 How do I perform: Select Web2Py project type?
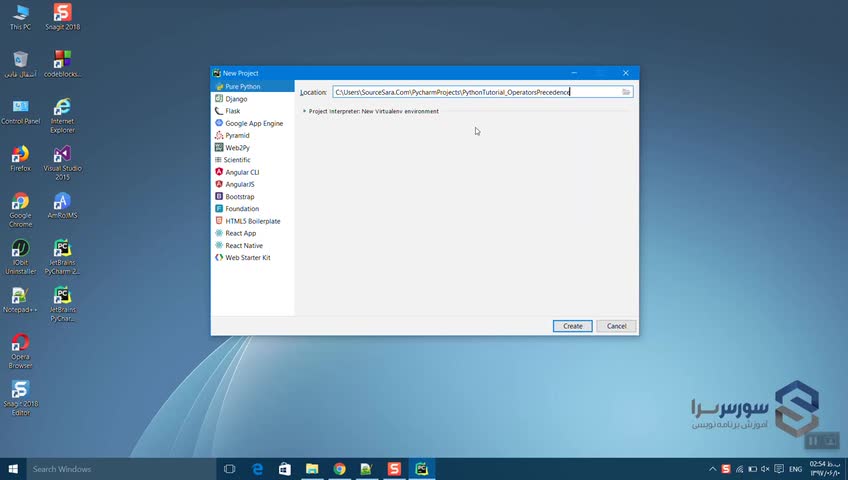[237, 148]
